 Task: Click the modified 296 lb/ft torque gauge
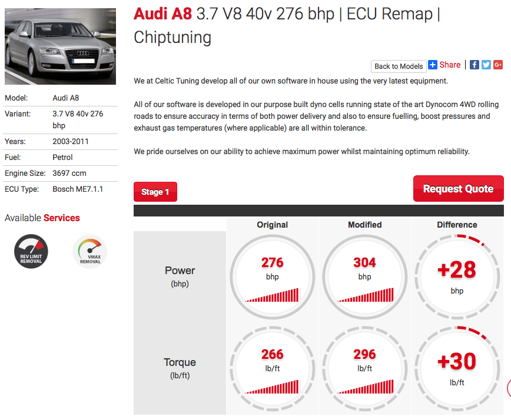(364, 369)
